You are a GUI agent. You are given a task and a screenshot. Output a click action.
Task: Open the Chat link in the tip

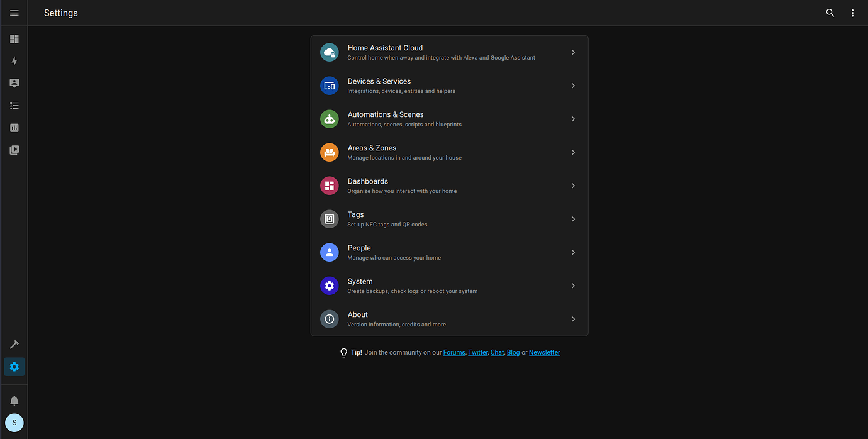tap(497, 352)
